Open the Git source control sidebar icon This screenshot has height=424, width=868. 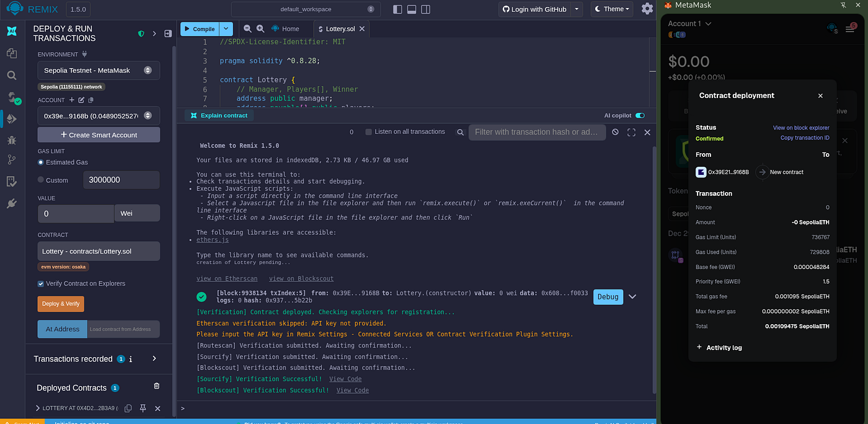click(x=12, y=160)
